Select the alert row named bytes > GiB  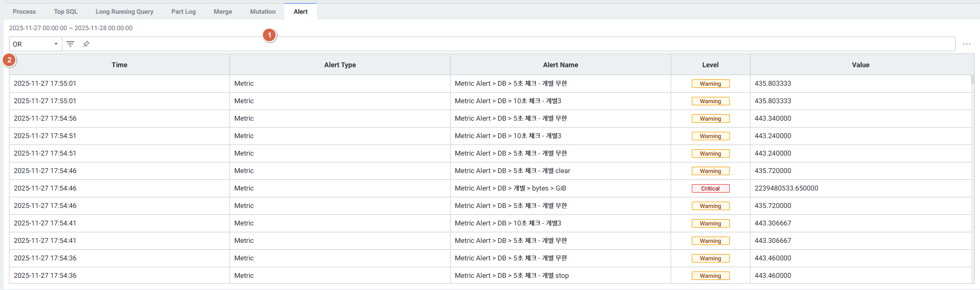coord(510,188)
